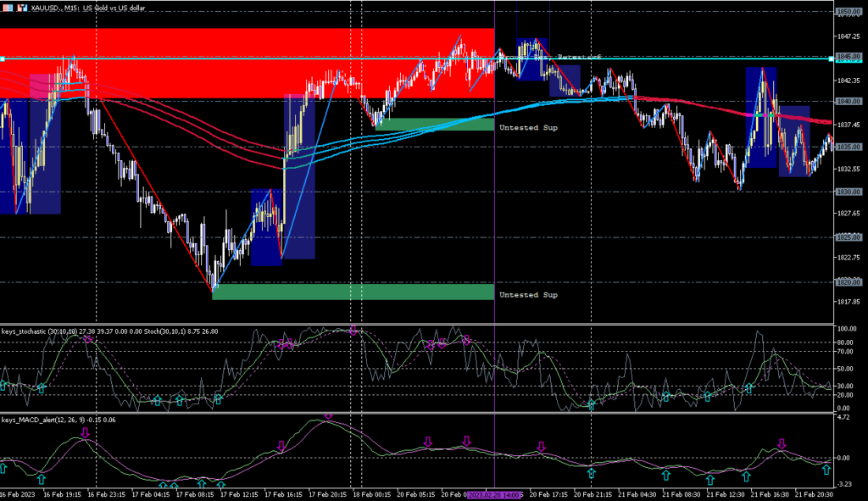Click the 1850.00 price level on right axis
Viewport: 868px width, 501px height.
pos(847,12)
